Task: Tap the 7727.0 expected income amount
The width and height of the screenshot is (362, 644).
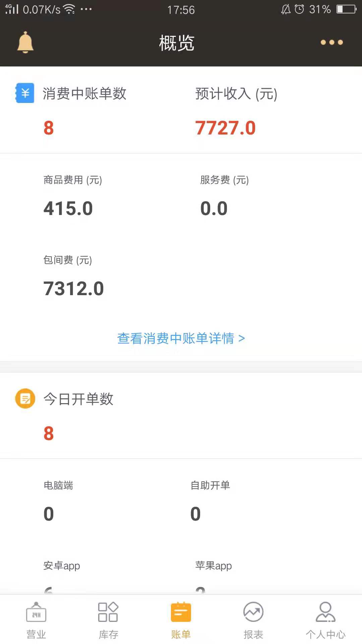Action: [x=225, y=128]
